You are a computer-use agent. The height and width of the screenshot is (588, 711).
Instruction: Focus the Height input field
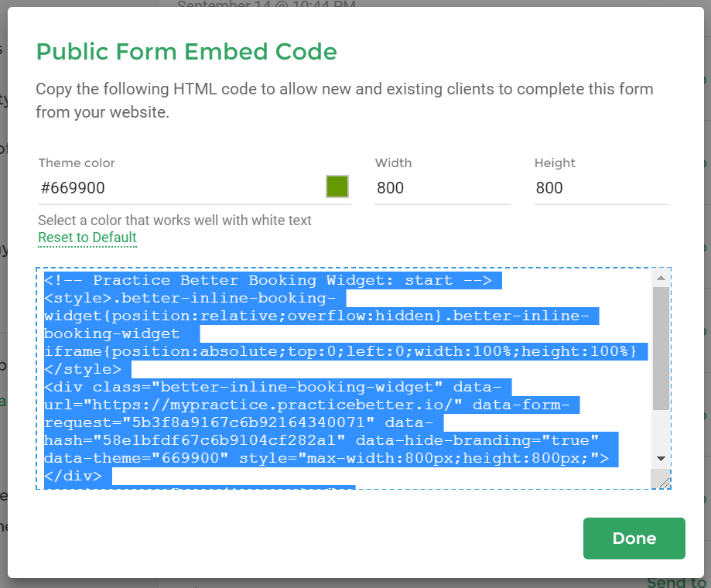click(601, 188)
